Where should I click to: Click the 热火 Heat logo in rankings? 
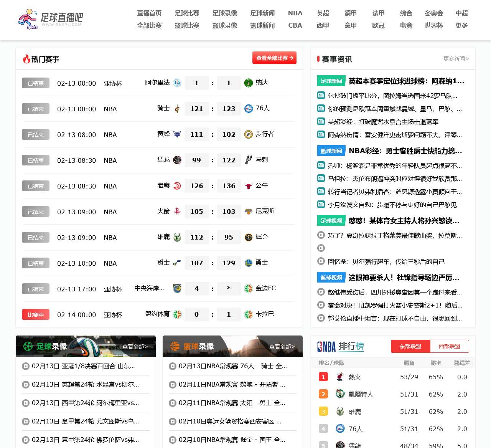340,377
